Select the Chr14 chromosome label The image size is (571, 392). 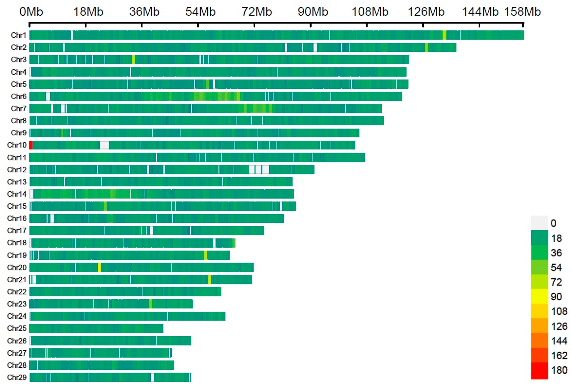(17, 194)
